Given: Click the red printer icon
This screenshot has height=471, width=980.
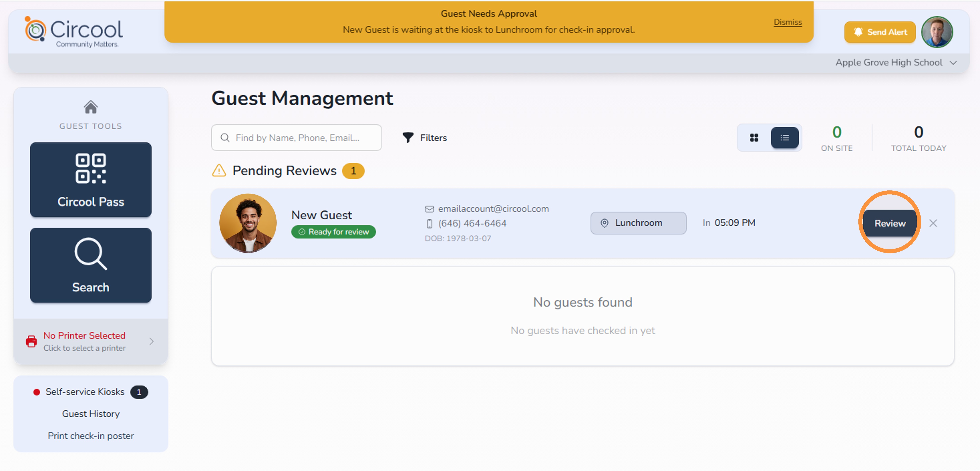Looking at the screenshot, I should pos(31,341).
